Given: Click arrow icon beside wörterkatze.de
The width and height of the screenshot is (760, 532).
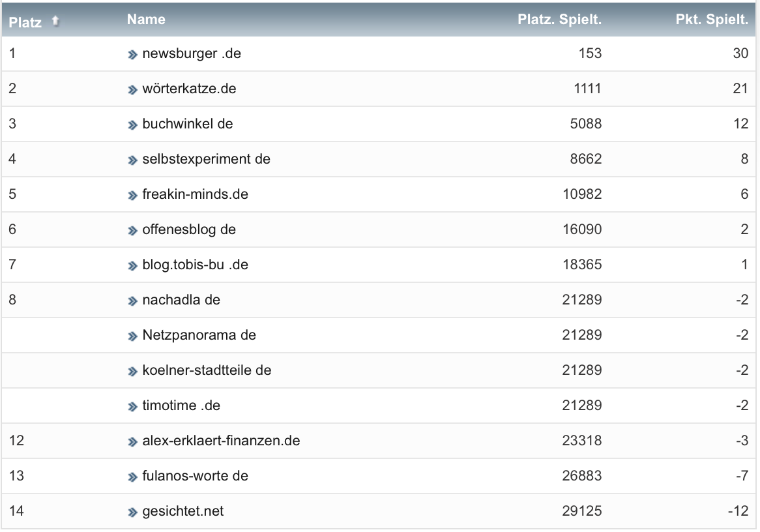Looking at the screenshot, I should [132, 90].
